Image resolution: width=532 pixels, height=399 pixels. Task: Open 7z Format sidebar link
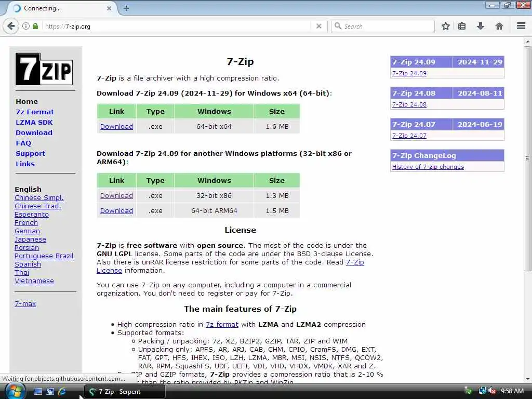35,112
